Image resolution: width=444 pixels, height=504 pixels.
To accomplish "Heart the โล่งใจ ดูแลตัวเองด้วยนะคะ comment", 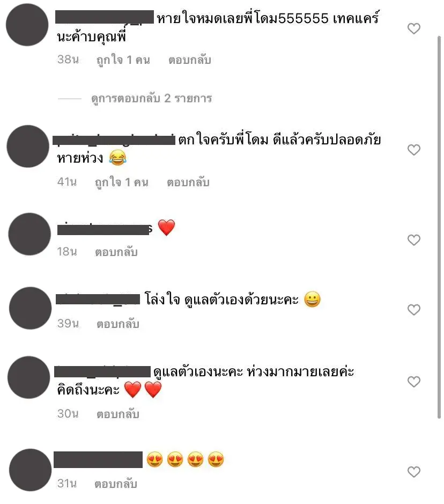I will coord(414,310).
